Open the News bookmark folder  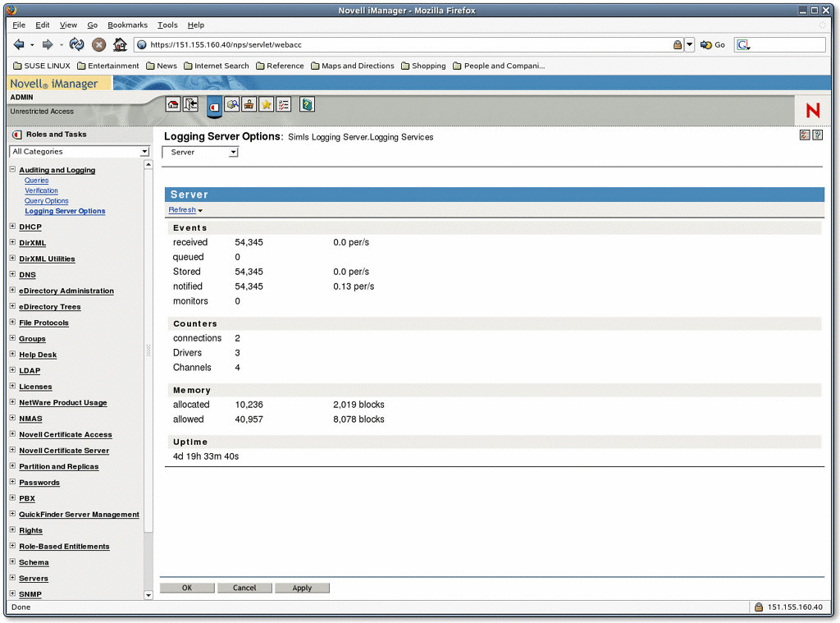point(162,66)
